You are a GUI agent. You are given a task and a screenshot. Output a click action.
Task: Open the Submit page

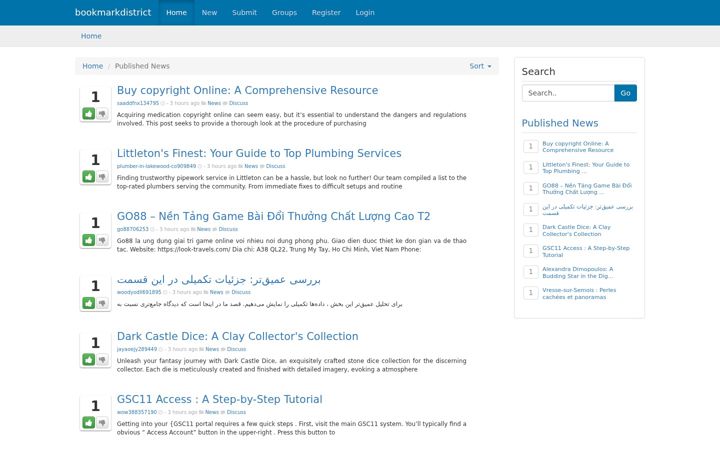244,12
